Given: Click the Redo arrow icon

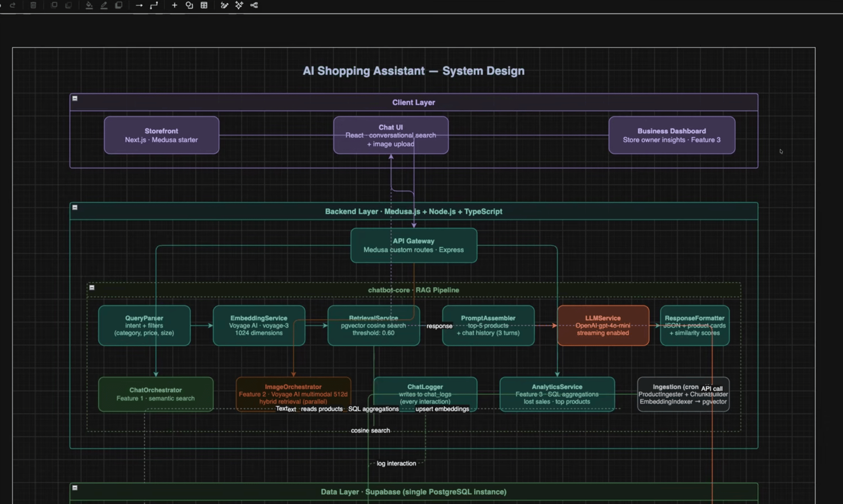Looking at the screenshot, I should click(x=13, y=5).
